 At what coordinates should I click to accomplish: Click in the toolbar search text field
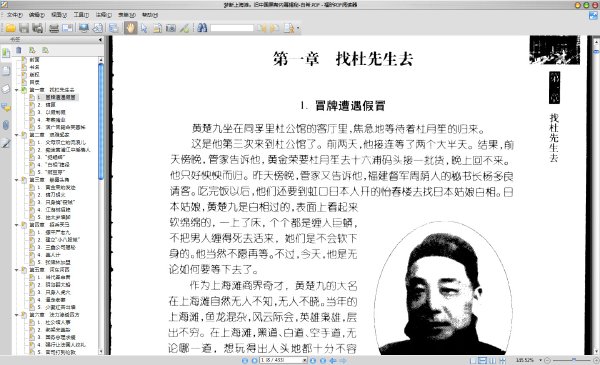pos(232,28)
